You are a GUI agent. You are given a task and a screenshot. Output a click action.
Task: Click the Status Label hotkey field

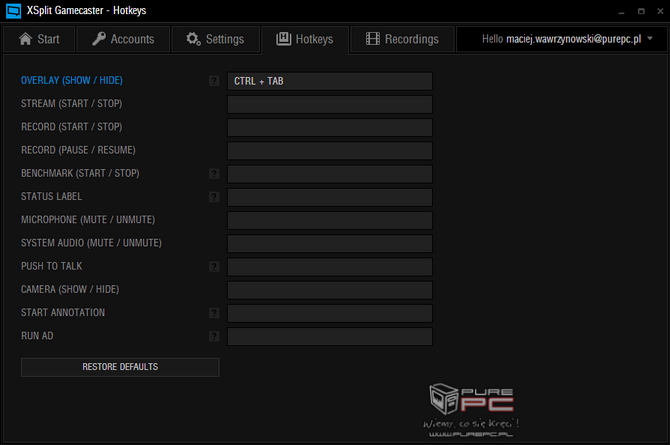point(329,197)
